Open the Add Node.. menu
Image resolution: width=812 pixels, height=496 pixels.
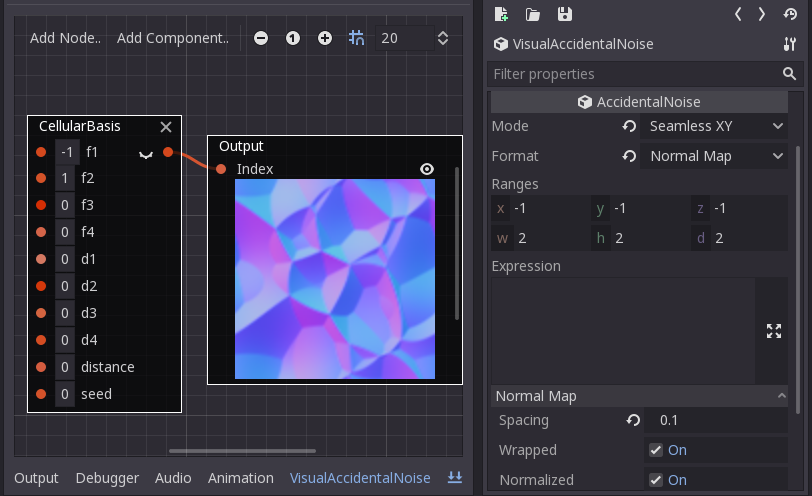65,38
